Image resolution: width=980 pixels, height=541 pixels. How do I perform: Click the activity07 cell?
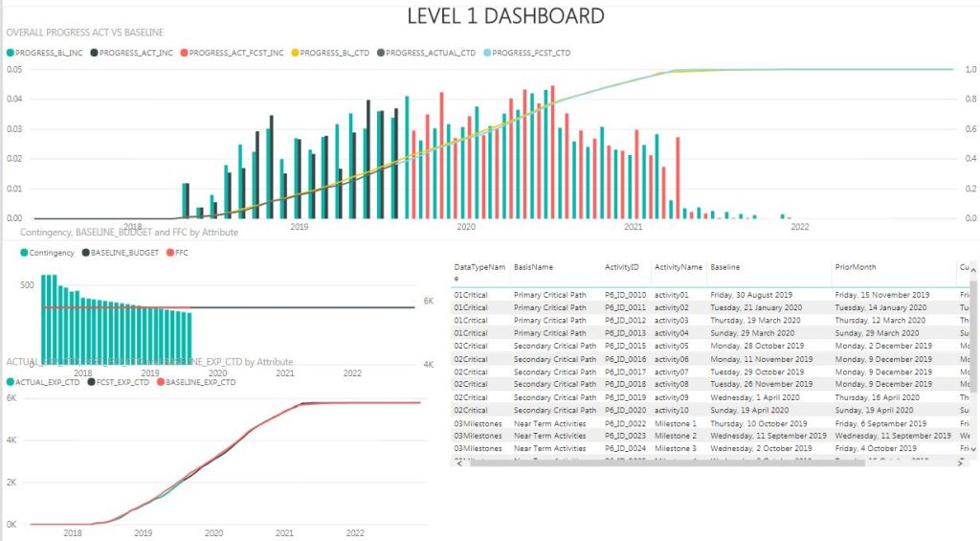[671, 372]
